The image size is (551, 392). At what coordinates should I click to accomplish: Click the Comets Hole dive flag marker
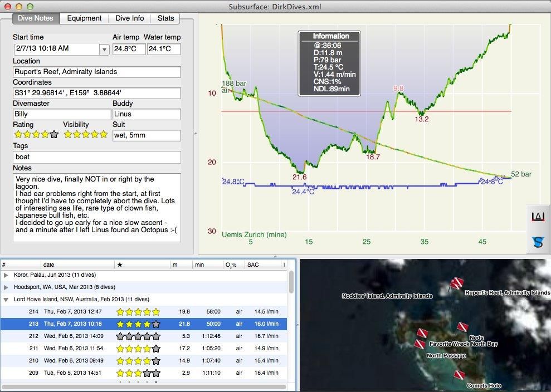[x=459, y=375]
